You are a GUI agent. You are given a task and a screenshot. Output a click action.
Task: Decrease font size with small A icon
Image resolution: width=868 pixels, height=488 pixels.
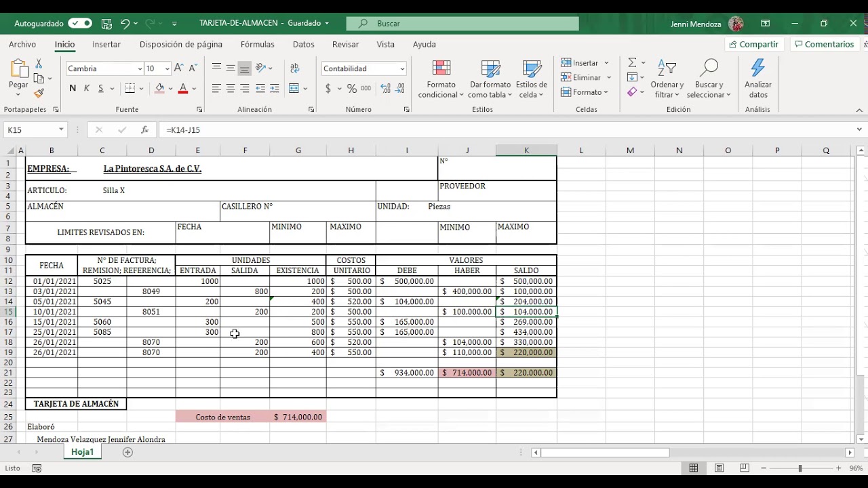tap(193, 68)
